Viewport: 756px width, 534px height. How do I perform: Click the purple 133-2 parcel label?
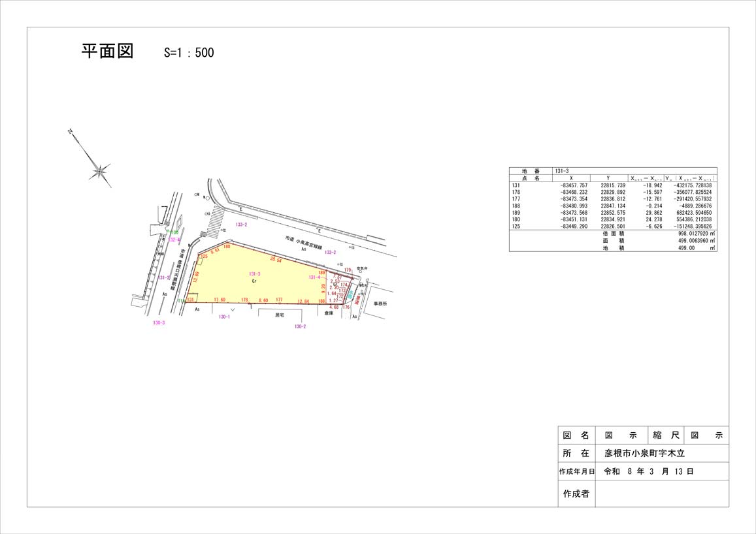(x=241, y=225)
